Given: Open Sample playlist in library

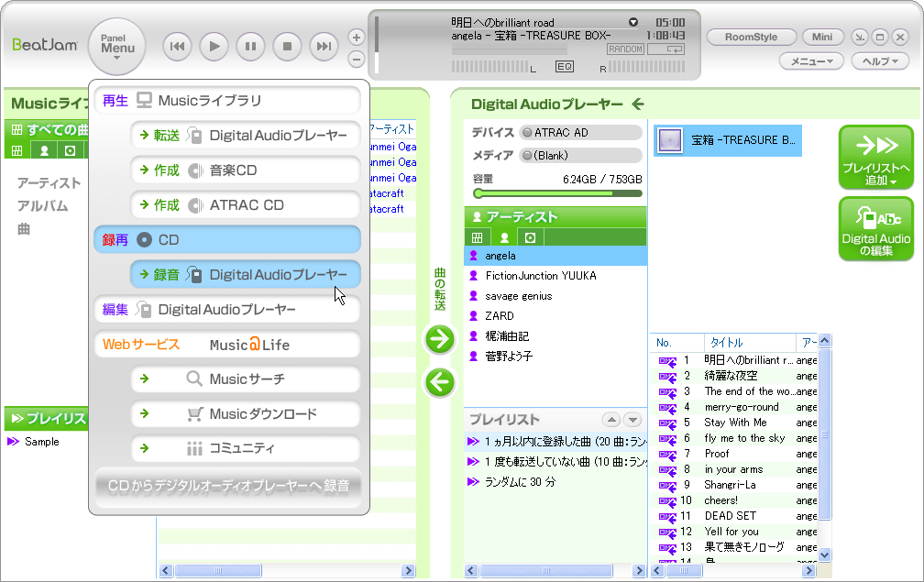Looking at the screenshot, I should click(x=42, y=441).
